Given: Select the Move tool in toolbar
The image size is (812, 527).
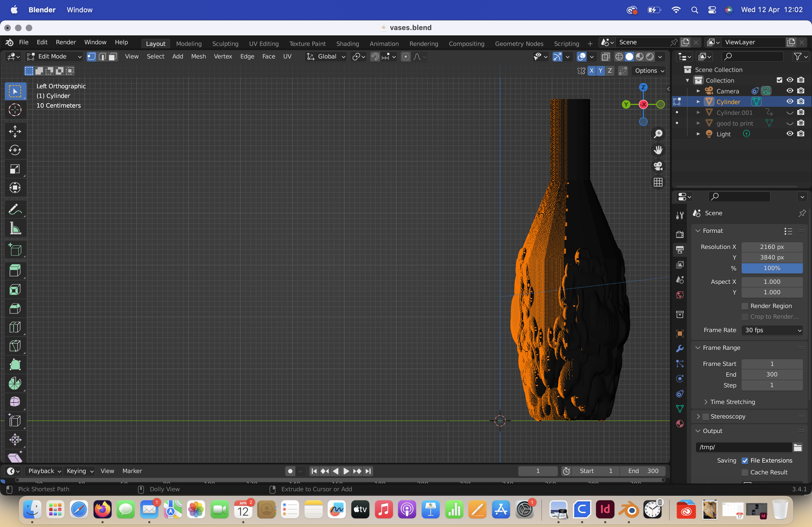Looking at the screenshot, I should pyautogui.click(x=15, y=131).
